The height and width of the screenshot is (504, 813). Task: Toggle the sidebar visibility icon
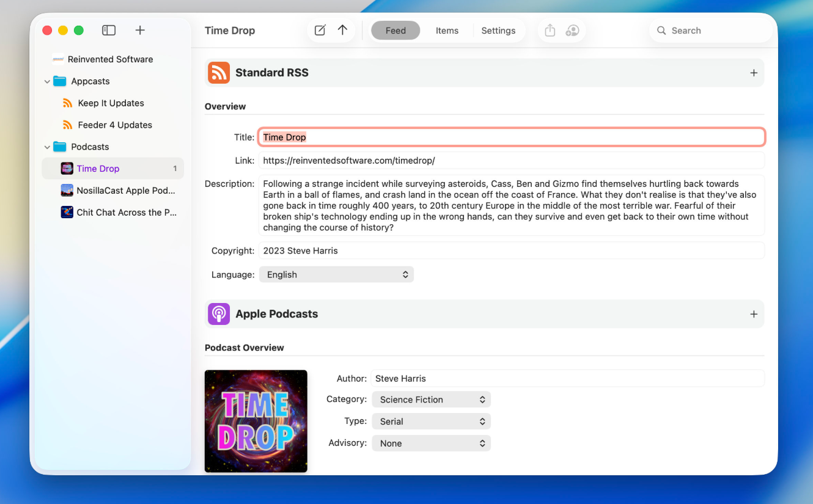click(109, 30)
